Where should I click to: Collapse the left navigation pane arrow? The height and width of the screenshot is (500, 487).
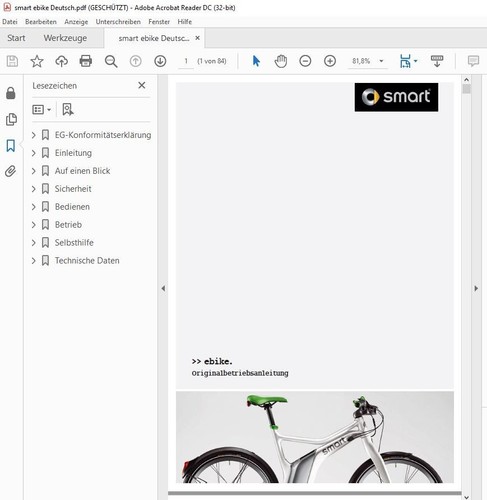click(x=163, y=288)
